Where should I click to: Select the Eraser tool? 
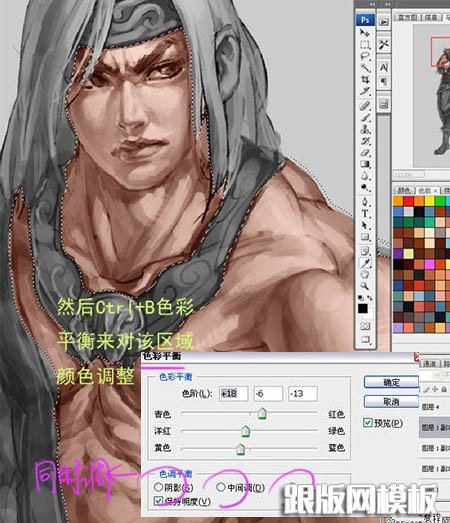pyautogui.click(x=365, y=152)
